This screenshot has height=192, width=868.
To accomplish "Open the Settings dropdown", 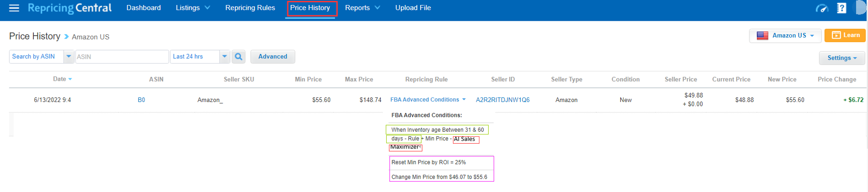I will (x=842, y=58).
